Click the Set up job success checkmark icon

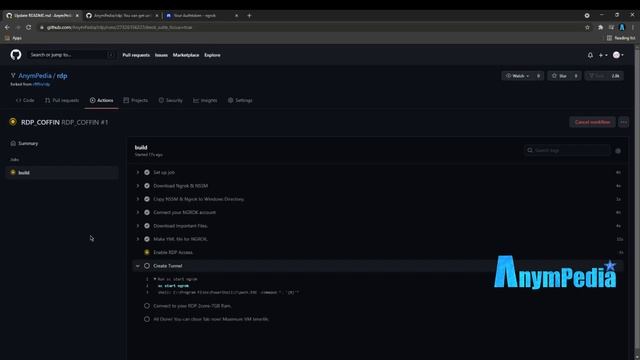click(x=147, y=172)
